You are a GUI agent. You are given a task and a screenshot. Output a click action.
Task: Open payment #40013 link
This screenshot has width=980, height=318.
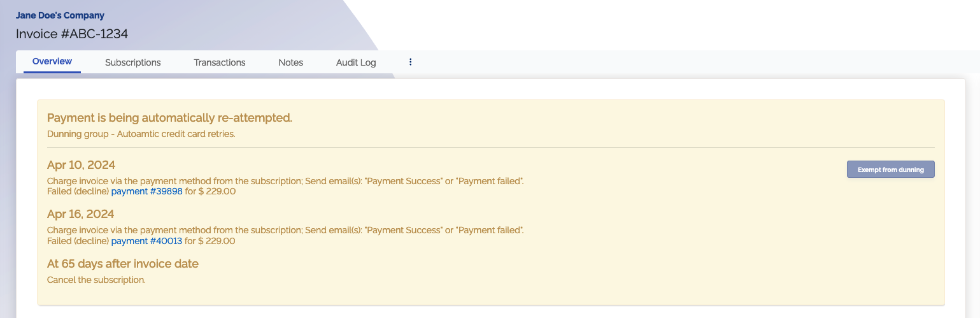pos(146,241)
